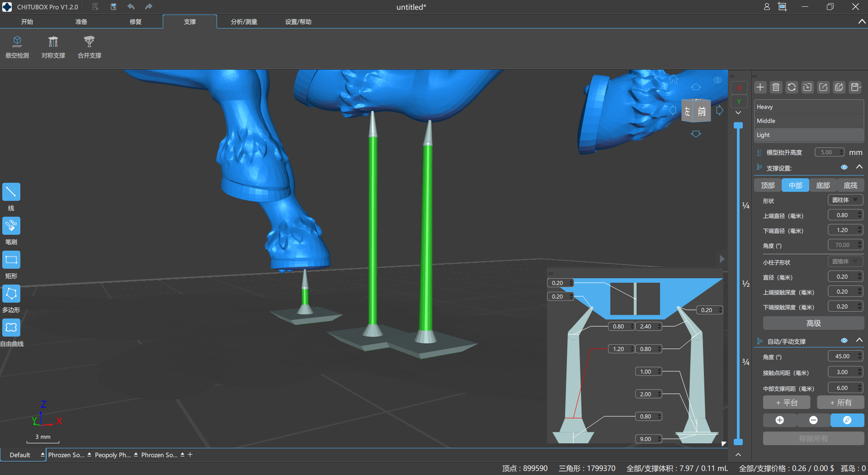Click the 上端直径 0.80 input field
The height and width of the screenshot is (475, 868).
(845, 215)
